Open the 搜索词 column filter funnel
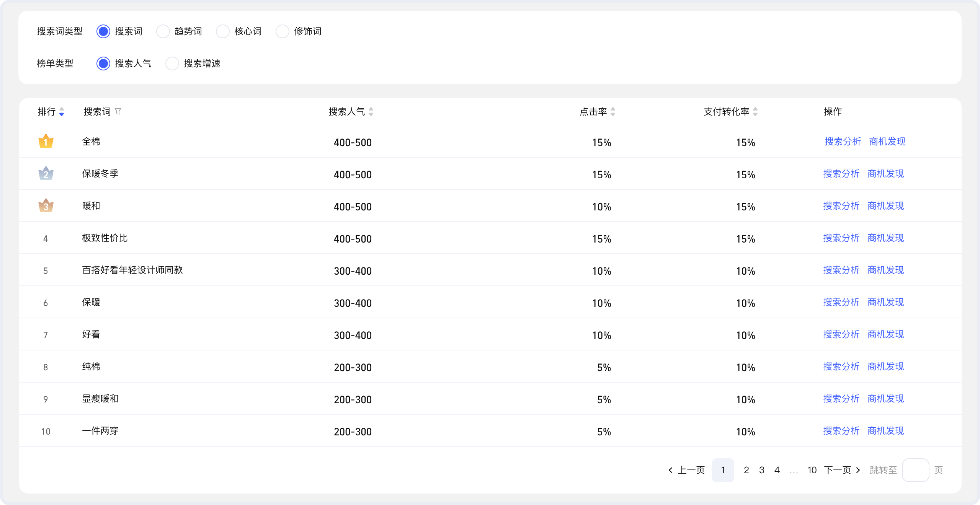This screenshot has width=980, height=505. (118, 112)
